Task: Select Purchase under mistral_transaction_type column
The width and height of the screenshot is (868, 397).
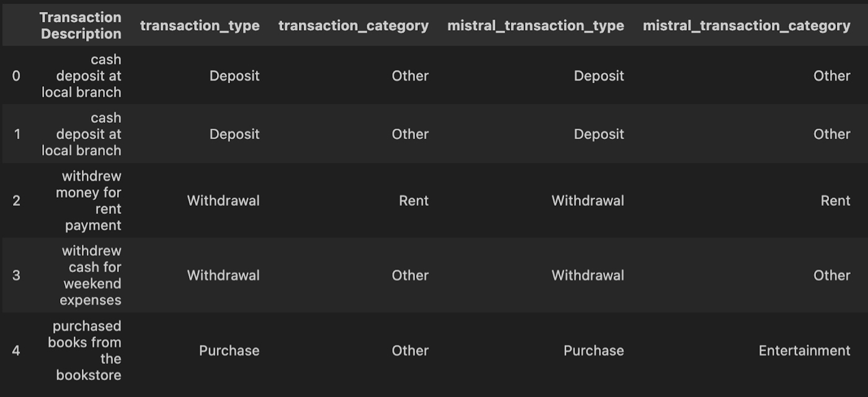Action: pos(593,350)
